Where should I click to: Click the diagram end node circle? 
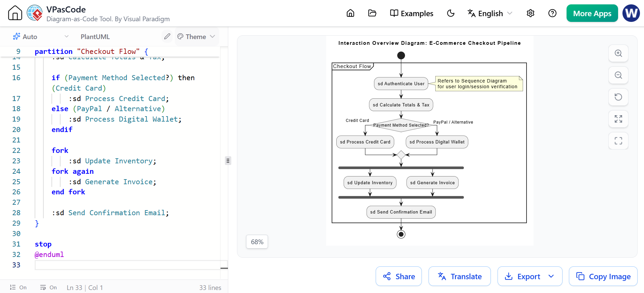[x=401, y=234]
